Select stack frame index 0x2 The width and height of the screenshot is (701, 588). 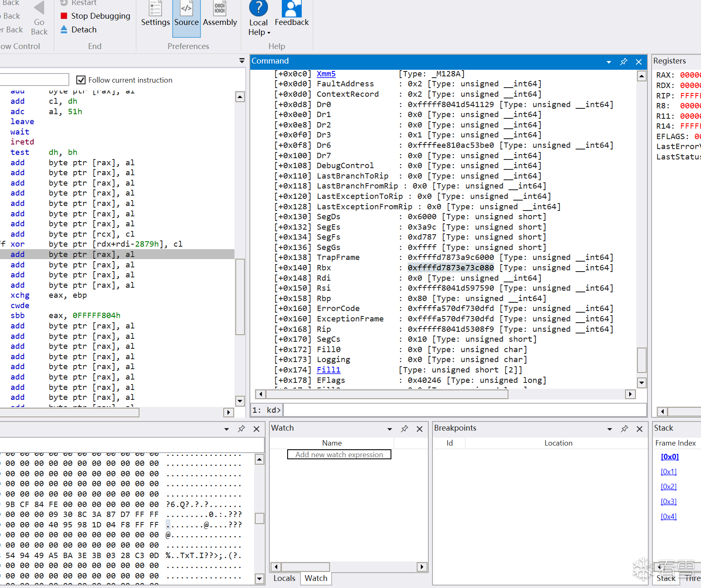coord(669,486)
